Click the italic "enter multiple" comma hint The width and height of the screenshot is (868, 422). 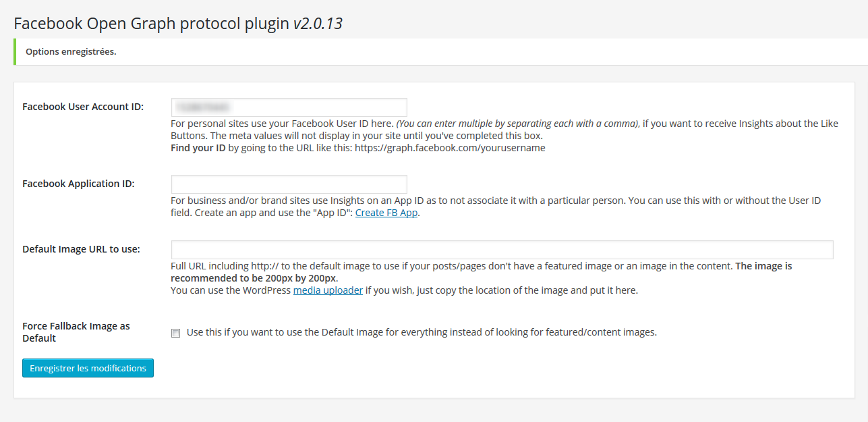coord(517,123)
